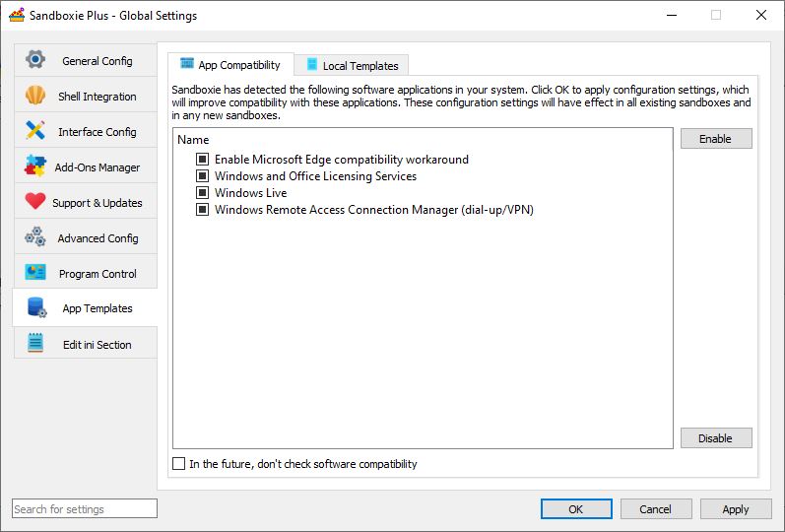Open General Config gear icon
Image resolution: width=785 pixels, height=532 pixels.
coord(35,60)
